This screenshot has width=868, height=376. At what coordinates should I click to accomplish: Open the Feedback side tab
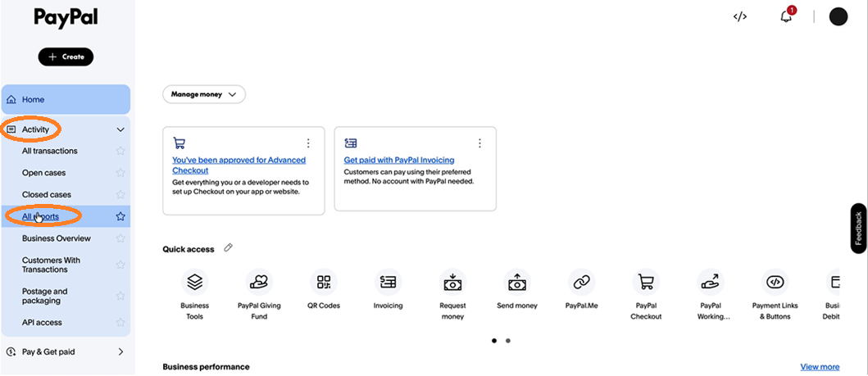click(859, 229)
